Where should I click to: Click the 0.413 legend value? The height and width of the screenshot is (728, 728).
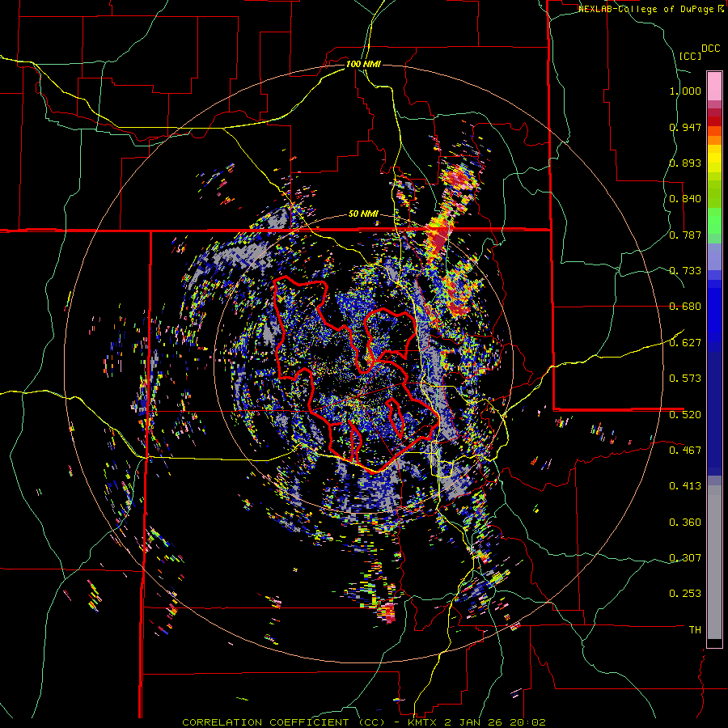[x=685, y=486]
